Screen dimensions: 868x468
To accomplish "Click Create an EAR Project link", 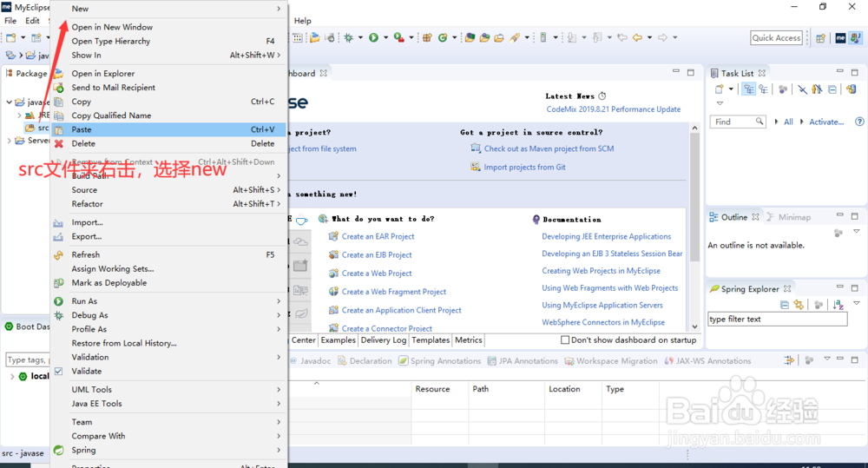I will [378, 236].
